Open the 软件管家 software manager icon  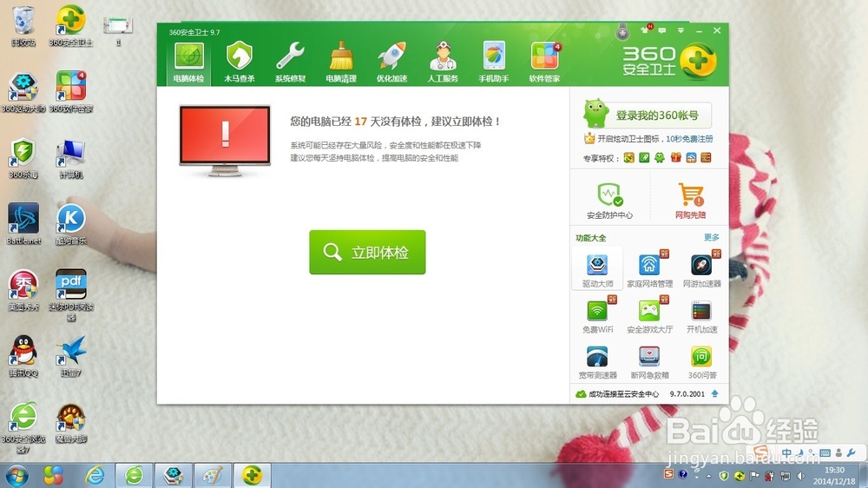coord(545,63)
